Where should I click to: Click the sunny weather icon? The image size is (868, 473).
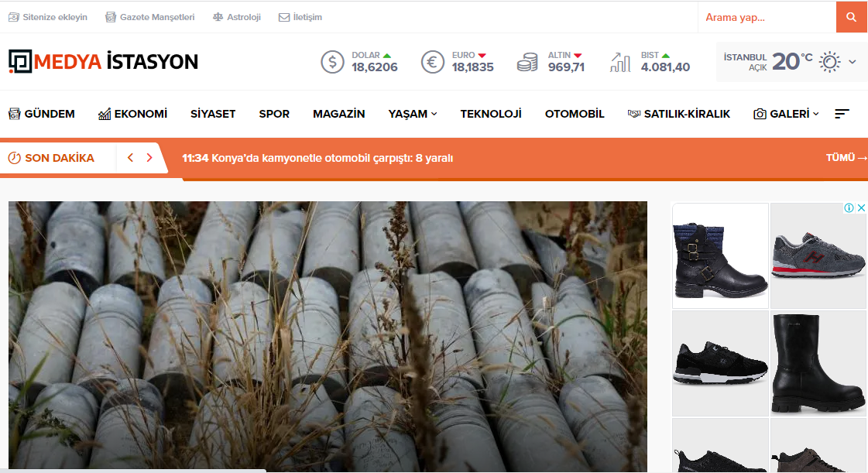(830, 62)
